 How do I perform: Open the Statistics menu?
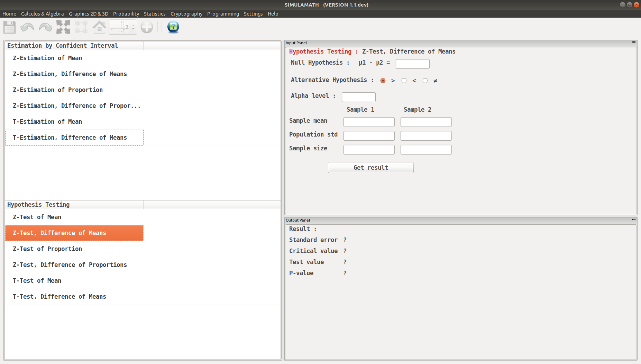[x=155, y=14]
